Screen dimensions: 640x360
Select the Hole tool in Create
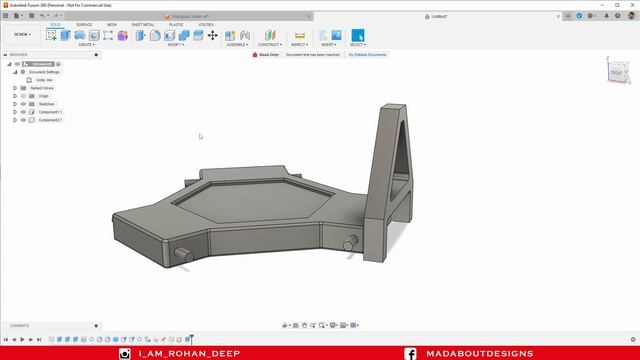[x=94, y=36]
